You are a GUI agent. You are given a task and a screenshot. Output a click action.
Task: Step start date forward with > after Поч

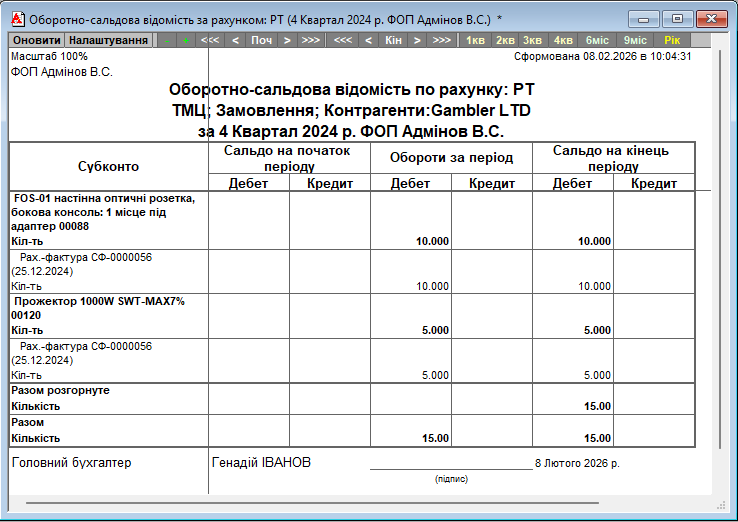click(286, 40)
